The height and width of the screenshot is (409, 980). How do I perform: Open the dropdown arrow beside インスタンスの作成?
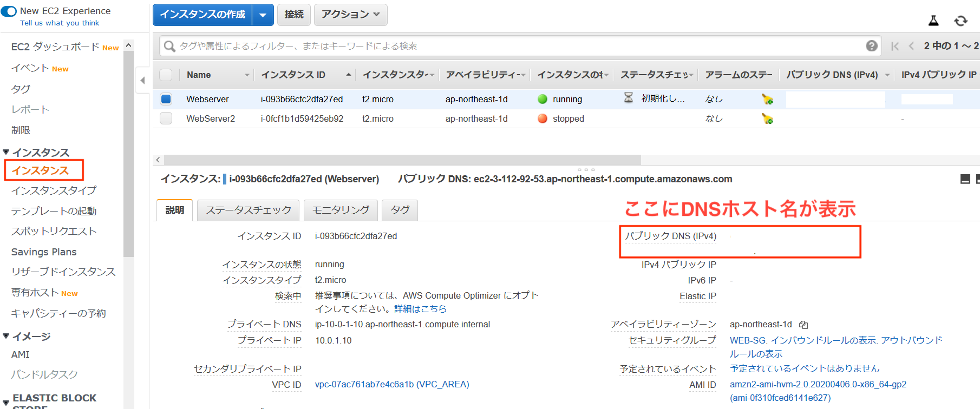pyautogui.click(x=263, y=15)
